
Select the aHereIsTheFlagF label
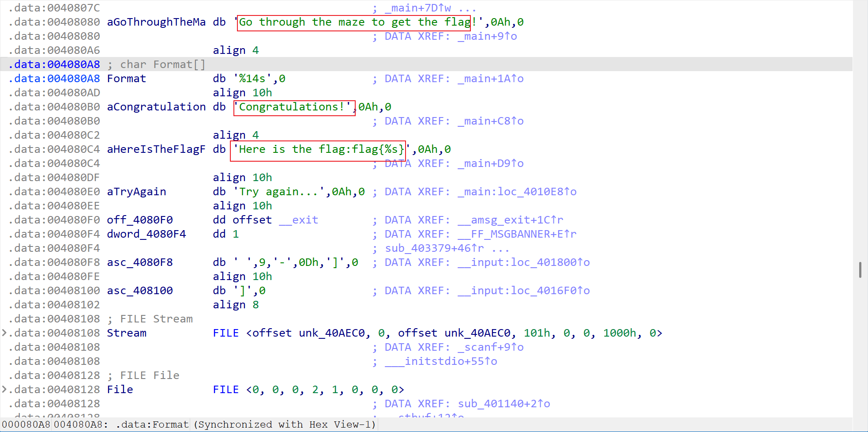tap(156, 149)
